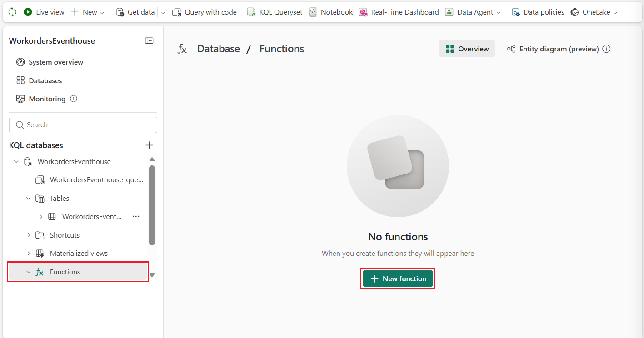Open Live view from the toolbar
This screenshot has width=644, height=338.
pyautogui.click(x=44, y=12)
